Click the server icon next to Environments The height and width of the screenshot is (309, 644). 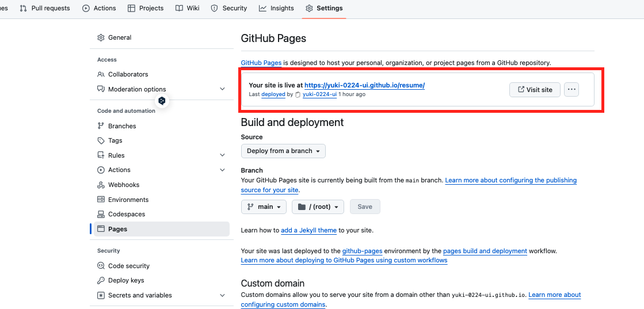101,200
